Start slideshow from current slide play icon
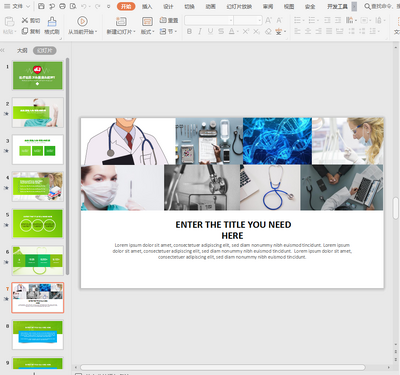Viewport: 400px width, 375px height. point(82,21)
